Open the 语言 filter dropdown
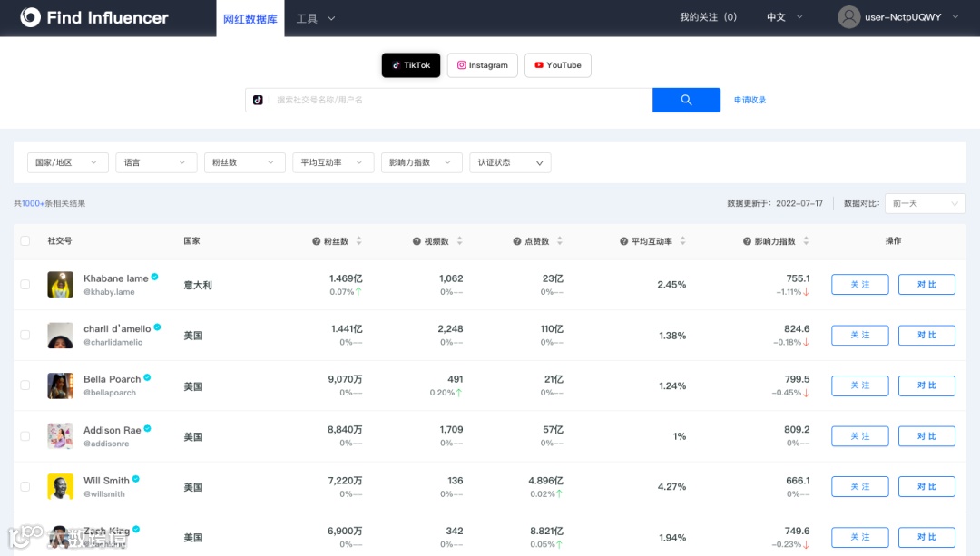This screenshot has width=980, height=556. coord(156,162)
